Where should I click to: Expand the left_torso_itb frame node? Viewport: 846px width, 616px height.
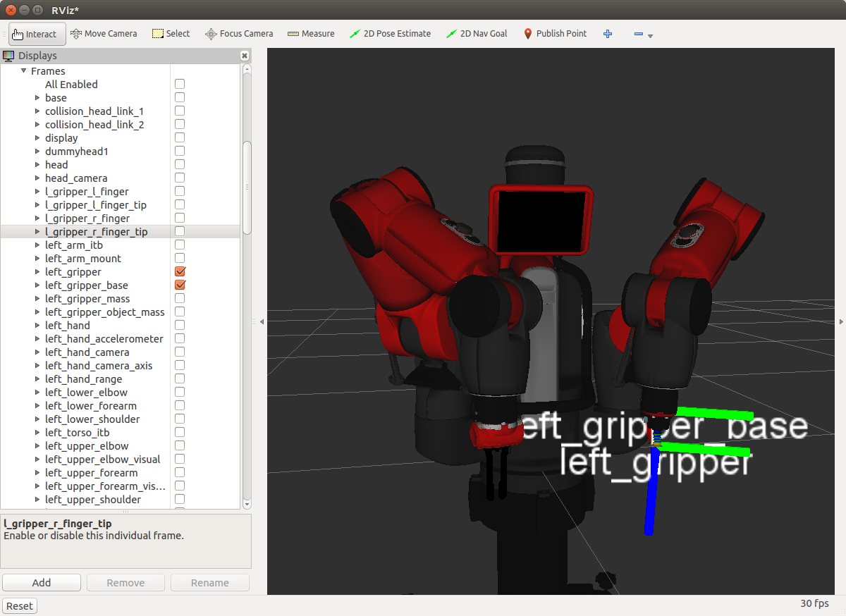click(37, 432)
